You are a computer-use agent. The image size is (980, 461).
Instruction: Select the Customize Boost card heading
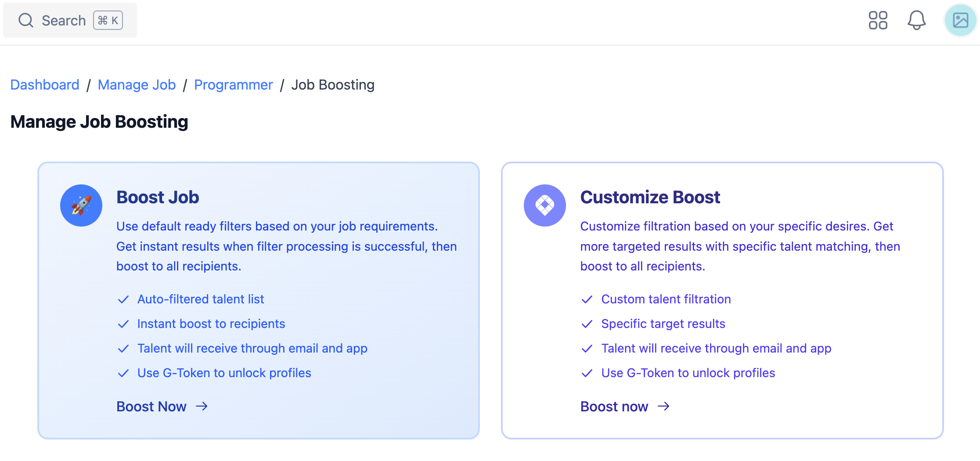click(x=650, y=197)
